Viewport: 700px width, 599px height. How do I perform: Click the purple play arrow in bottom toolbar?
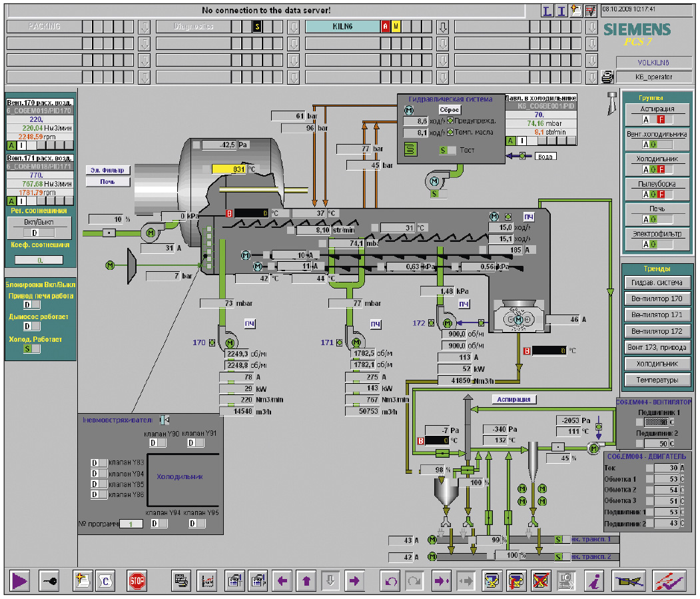click(x=19, y=580)
